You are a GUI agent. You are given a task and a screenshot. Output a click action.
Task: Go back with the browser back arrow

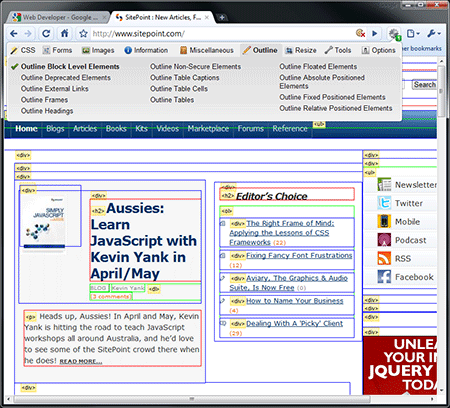13,34
